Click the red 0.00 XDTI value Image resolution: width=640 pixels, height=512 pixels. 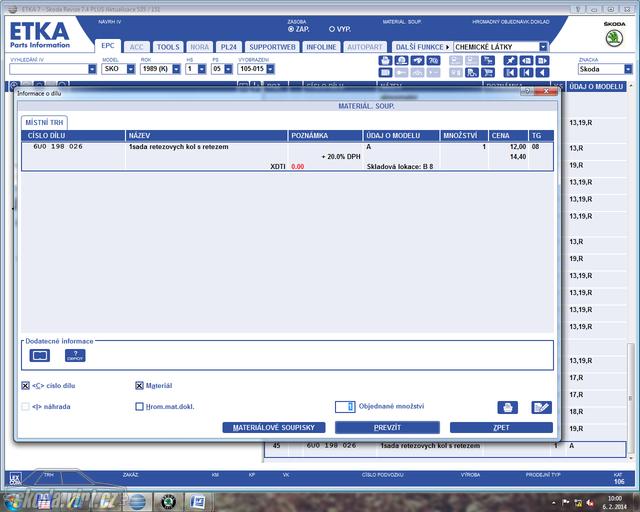tap(298, 167)
